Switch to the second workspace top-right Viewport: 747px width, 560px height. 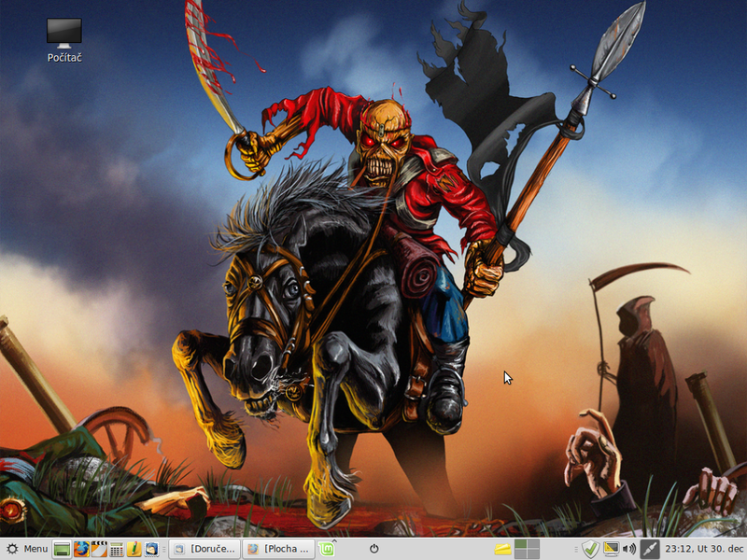[533, 544]
